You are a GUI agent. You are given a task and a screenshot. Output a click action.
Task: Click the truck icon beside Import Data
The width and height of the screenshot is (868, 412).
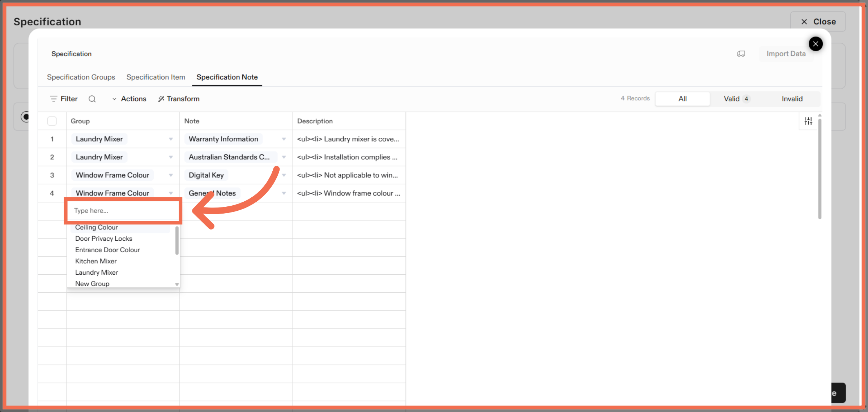pos(741,53)
